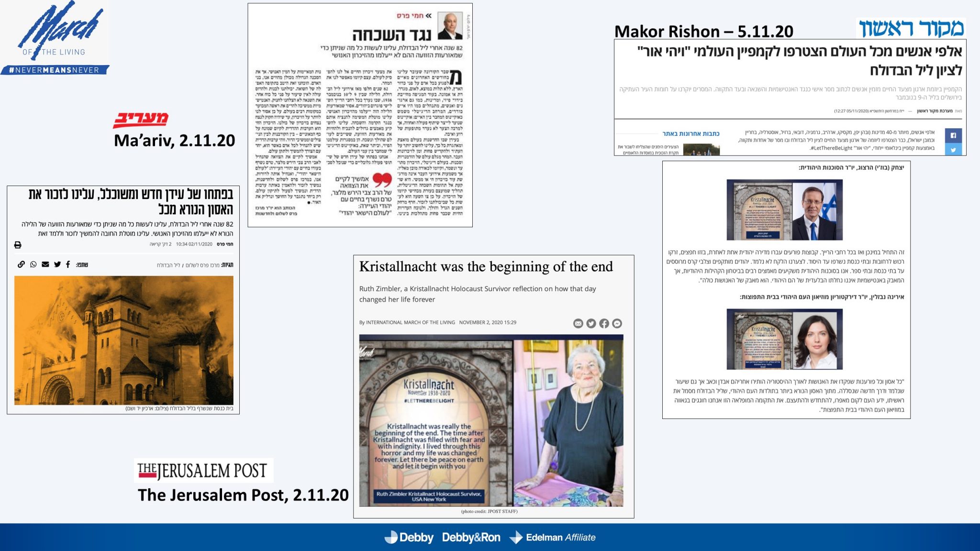The width and height of the screenshot is (980, 551).
Task: Click Ruth Zimbler photo in Jerusalem Post article
Action: click(568, 421)
